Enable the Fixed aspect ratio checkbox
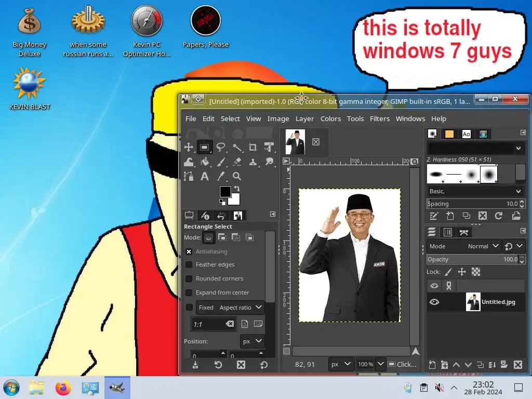 point(189,308)
